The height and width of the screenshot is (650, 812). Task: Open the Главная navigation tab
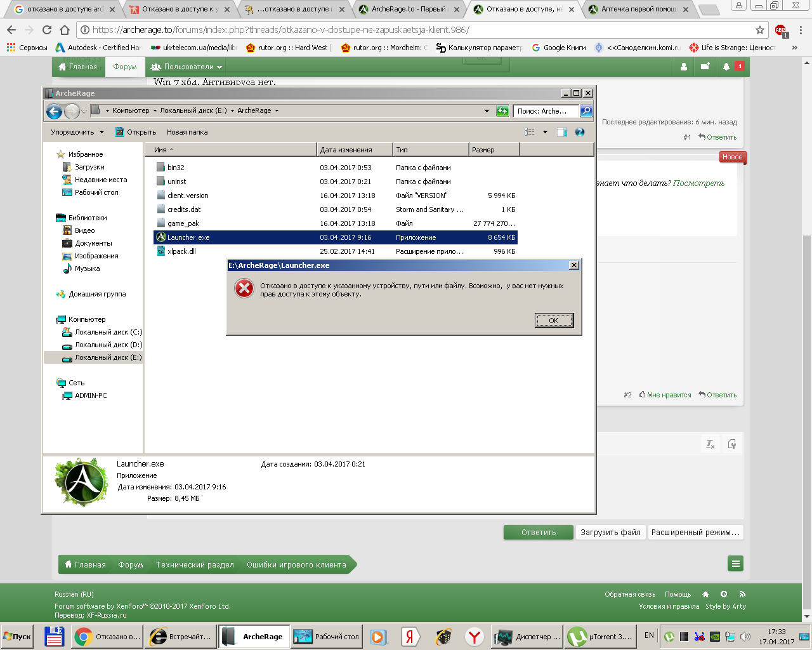pyautogui.click(x=78, y=67)
